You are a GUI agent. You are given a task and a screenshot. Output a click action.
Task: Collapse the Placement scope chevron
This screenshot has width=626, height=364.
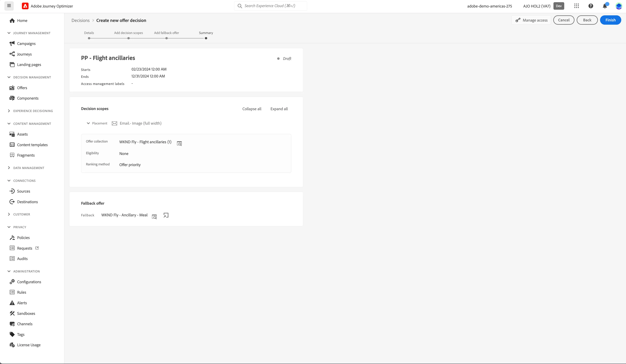click(88, 123)
